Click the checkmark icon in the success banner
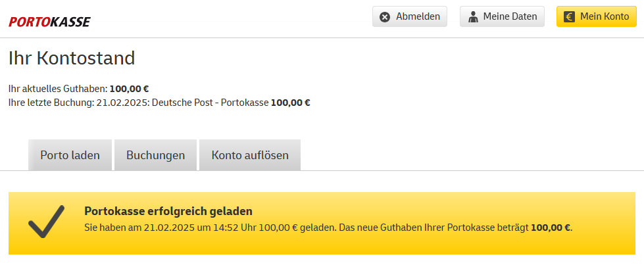 pyautogui.click(x=46, y=222)
